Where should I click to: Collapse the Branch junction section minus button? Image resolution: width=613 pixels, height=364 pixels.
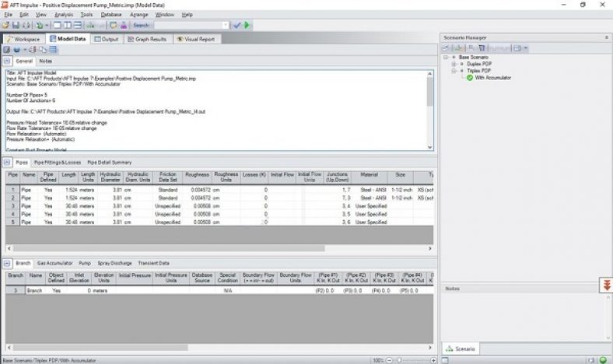[x=6, y=263]
